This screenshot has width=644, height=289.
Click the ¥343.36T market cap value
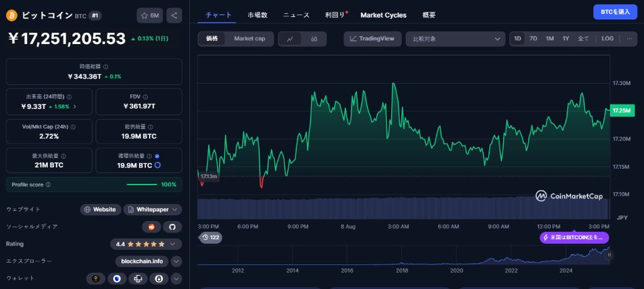[84, 76]
